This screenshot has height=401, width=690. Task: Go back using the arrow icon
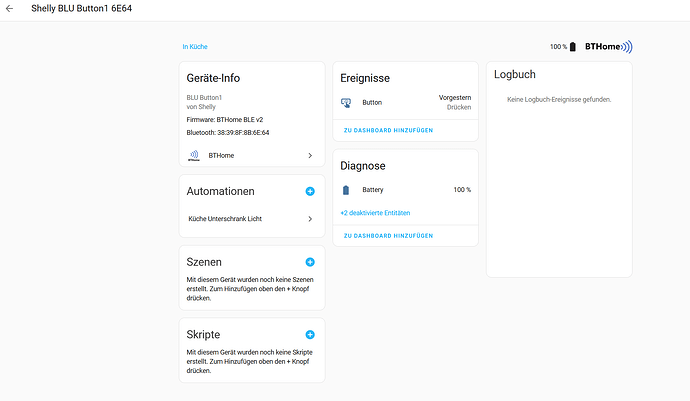[x=9, y=8]
